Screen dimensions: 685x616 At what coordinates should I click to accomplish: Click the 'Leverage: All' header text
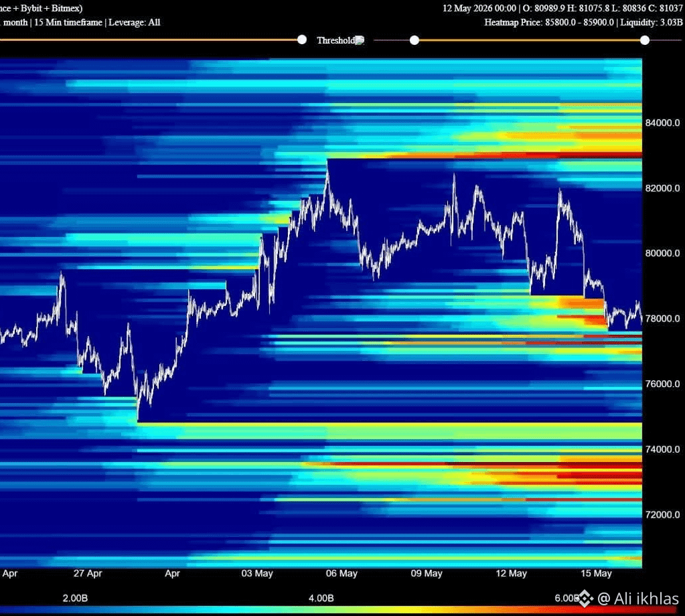[x=135, y=22]
